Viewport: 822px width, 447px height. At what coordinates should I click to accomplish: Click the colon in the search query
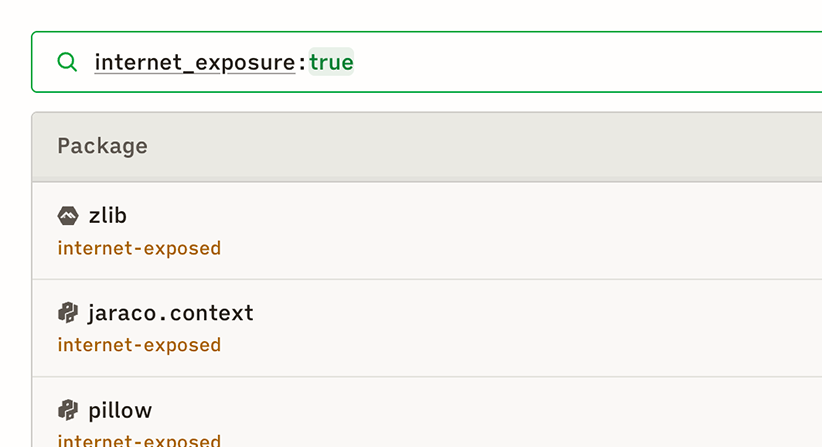pyautogui.click(x=302, y=63)
